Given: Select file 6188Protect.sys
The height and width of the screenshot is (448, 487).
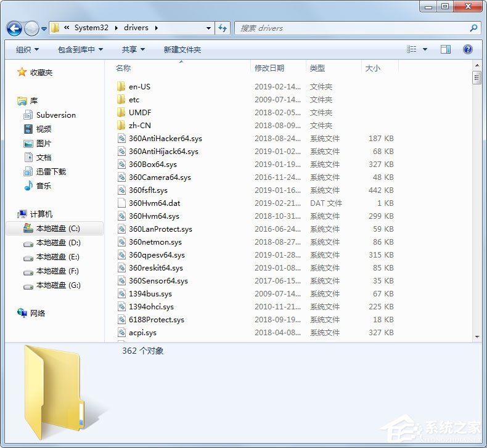Looking at the screenshot, I should (157, 319).
